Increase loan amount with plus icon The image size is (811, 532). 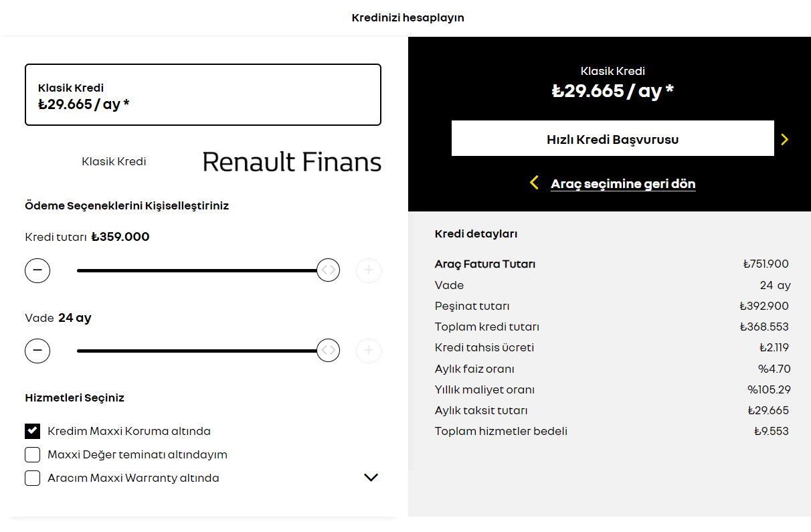coord(369,270)
